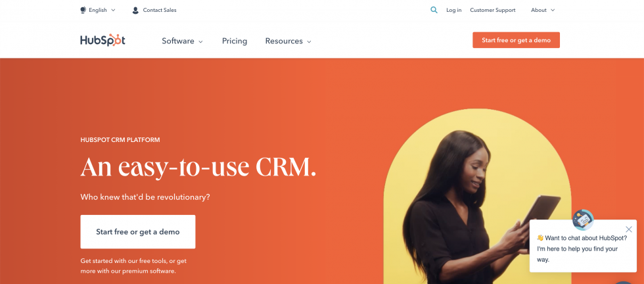Open search with the magnifier icon

(434, 10)
